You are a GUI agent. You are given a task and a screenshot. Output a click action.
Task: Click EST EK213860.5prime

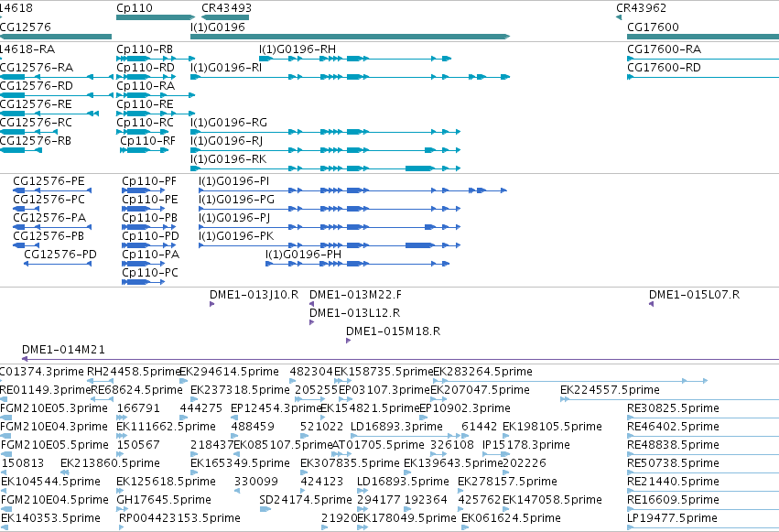[x=65, y=472]
